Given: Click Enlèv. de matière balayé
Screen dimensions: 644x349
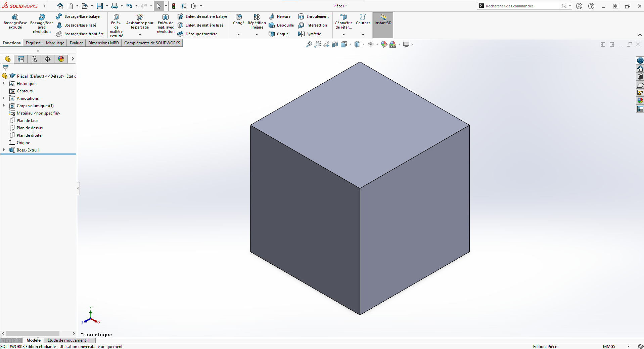Looking at the screenshot, I should tap(202, 16).
